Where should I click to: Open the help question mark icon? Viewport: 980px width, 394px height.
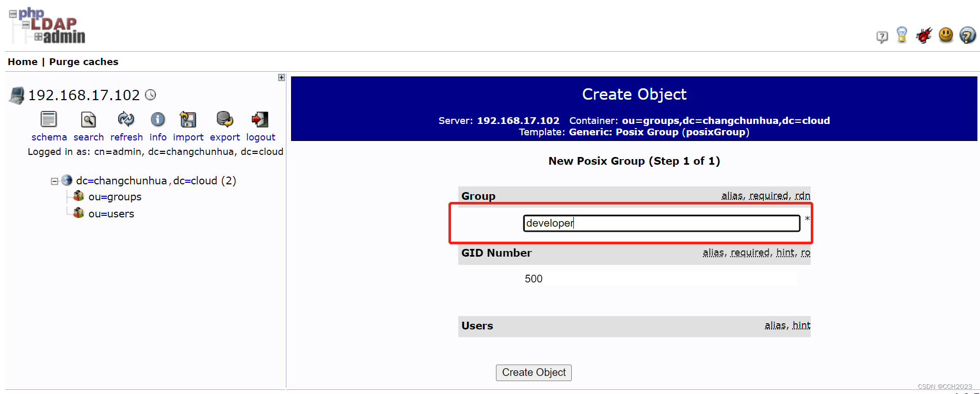[x=967, y=35]
